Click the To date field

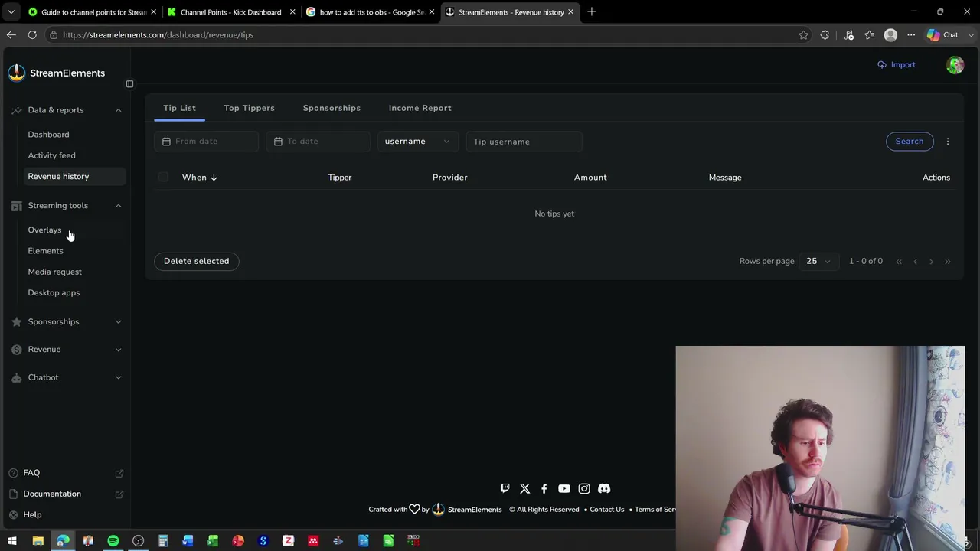point(318,142)
